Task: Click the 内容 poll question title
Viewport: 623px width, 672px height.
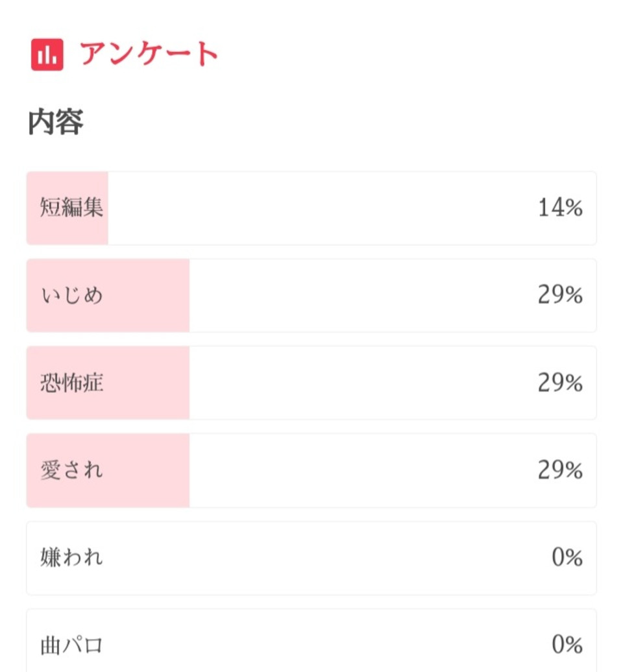Action: [x=56, y=122]
